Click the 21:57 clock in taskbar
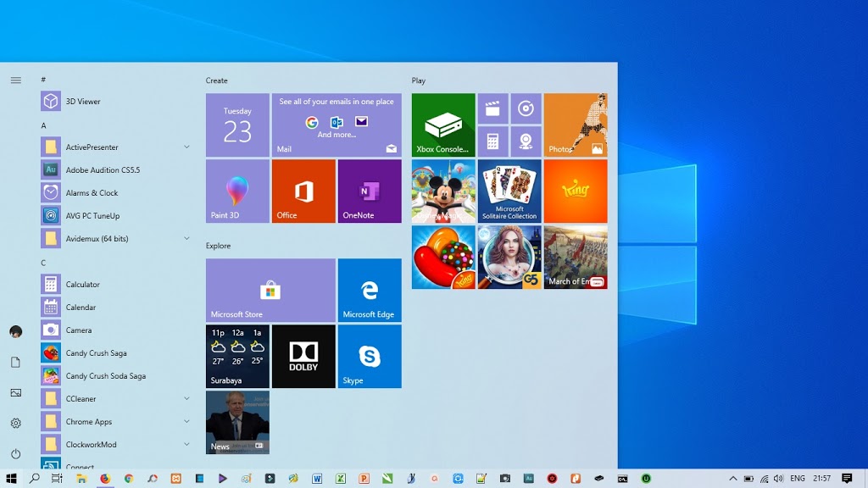This screenshot has height=488, width=868. click(x=822, y=479)
